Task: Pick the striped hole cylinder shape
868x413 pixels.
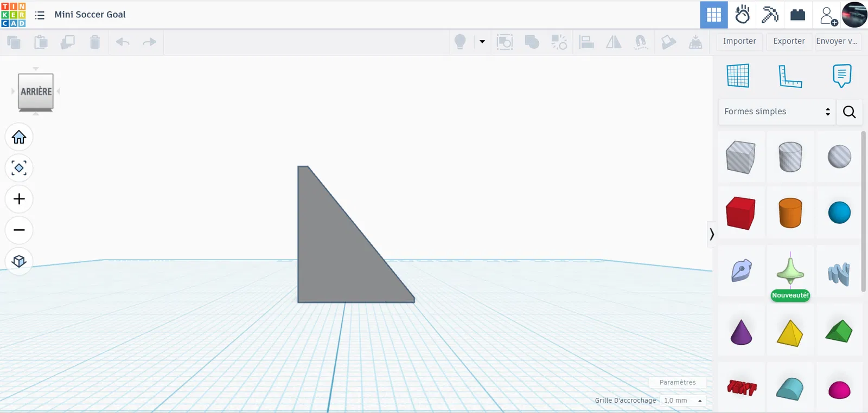Action: (x=790, y=157)
